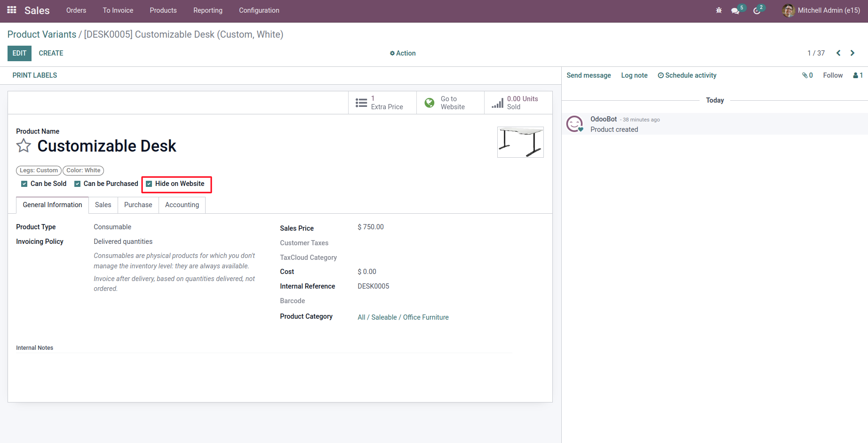868x443 pixels.
Task: Click the Units Sold bar chart icon
Action: [x=498, y=103]
